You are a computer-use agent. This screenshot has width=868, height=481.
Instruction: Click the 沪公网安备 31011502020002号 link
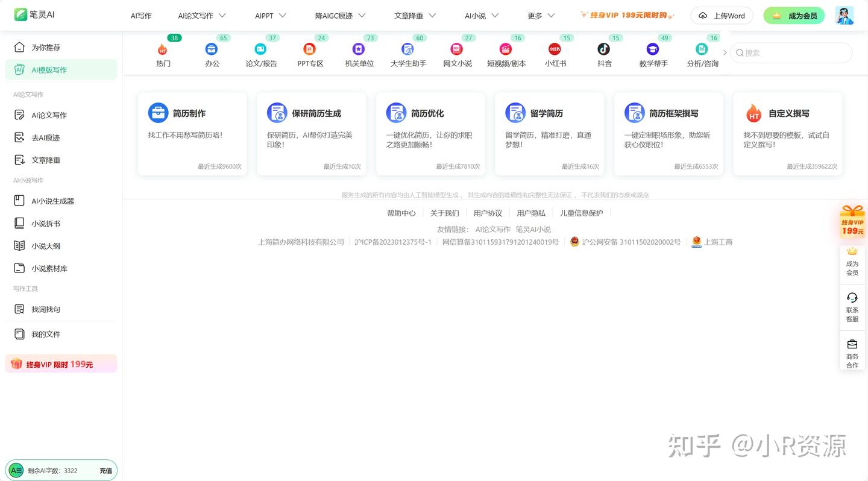click(x=626, y=242)
